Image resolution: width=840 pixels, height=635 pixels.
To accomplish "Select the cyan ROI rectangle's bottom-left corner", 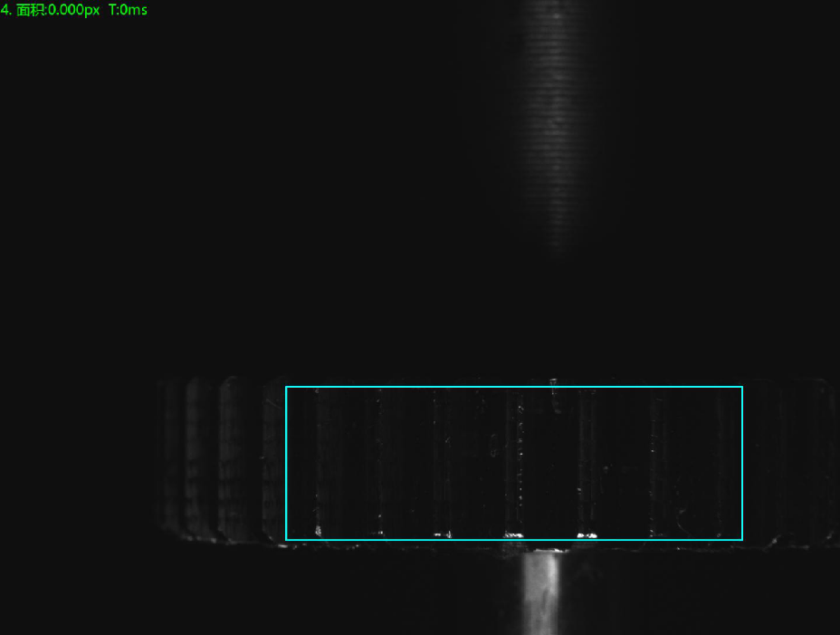I will pyautogui.click(x=286, y=540).
